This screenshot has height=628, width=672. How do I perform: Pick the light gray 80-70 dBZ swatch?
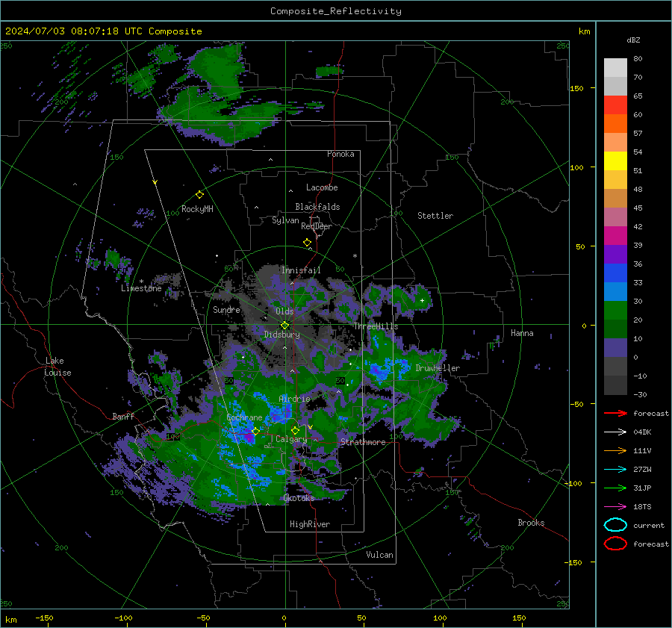[x=615, y=68]
